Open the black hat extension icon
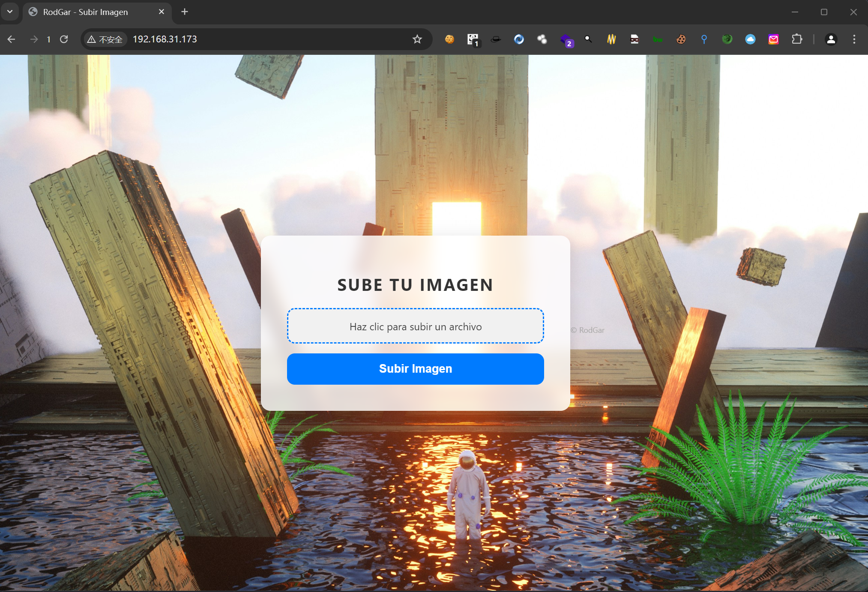 click(496, 39)
